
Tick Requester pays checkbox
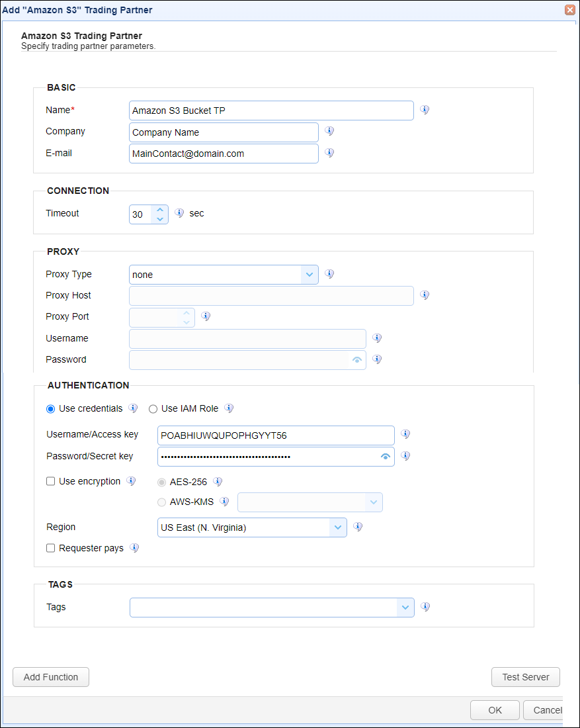[50, 549]
